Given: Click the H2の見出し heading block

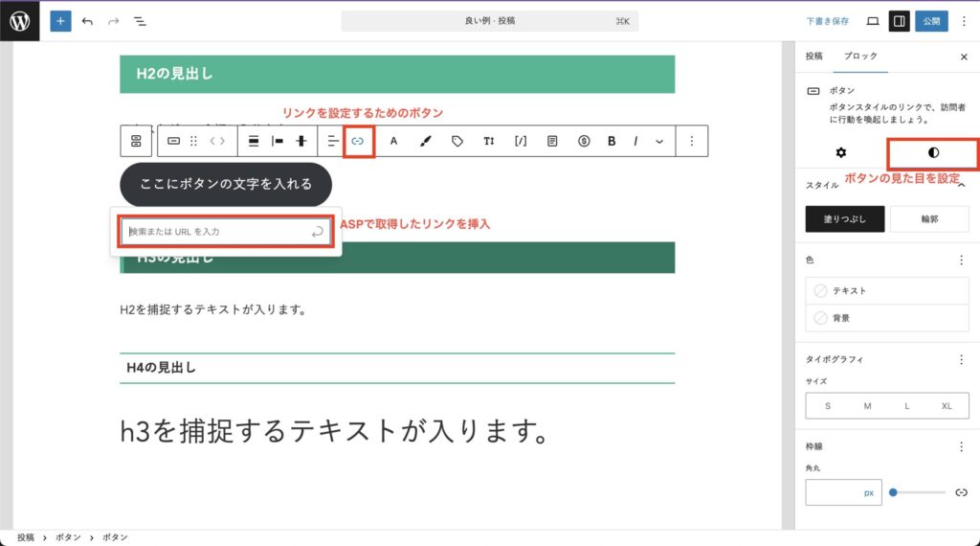Looking at the screenshot, I should click(397, 74).
